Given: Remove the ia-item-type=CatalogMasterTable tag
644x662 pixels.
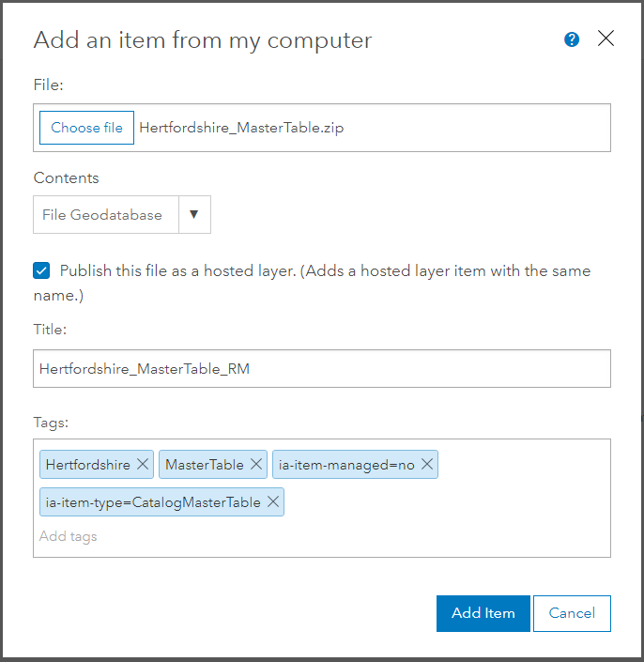Looking at the screenshot, I should pyautogui.click(x=273, y=502).
